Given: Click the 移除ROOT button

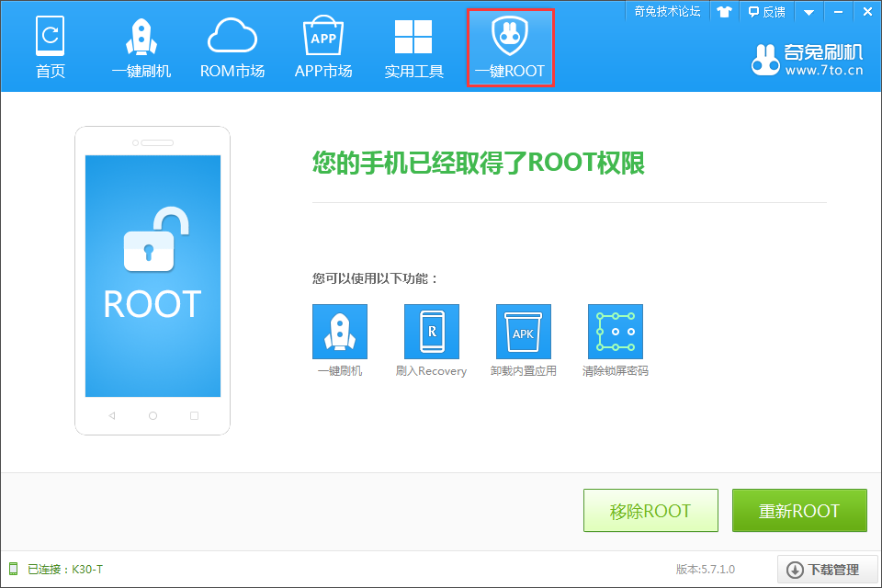Looking at the screenshot, I should [x=650, y=510].
